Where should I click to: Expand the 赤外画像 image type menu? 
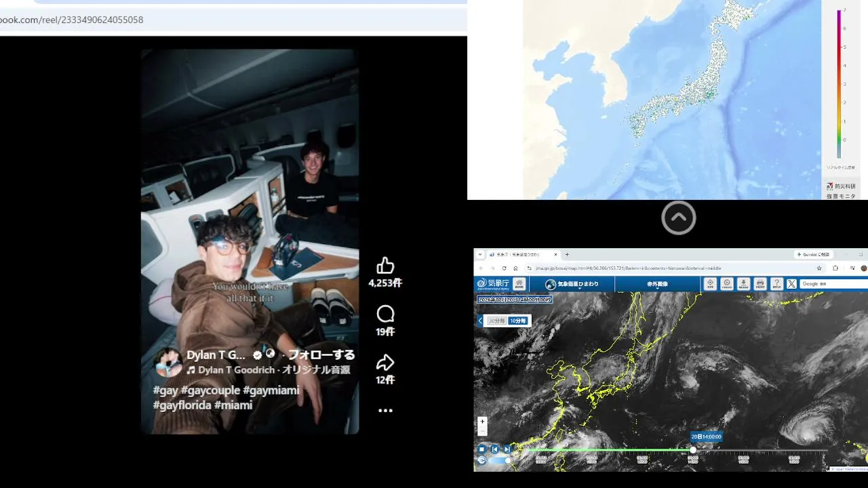tap(657, 284)
